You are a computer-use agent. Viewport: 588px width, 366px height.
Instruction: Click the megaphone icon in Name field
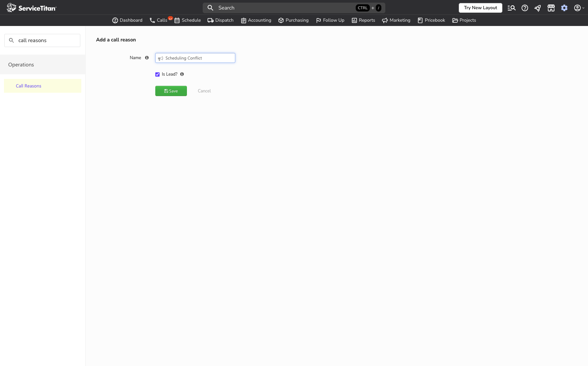tap(161, 58)
